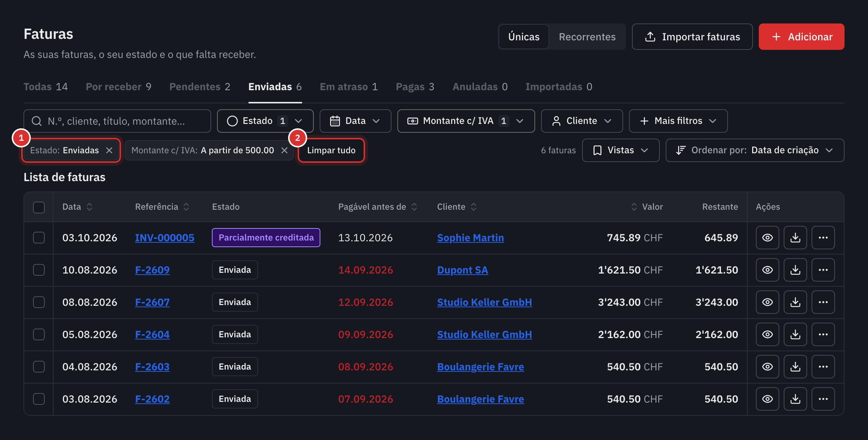
Task: Focus the invoice search field
Action: point(117,121)
